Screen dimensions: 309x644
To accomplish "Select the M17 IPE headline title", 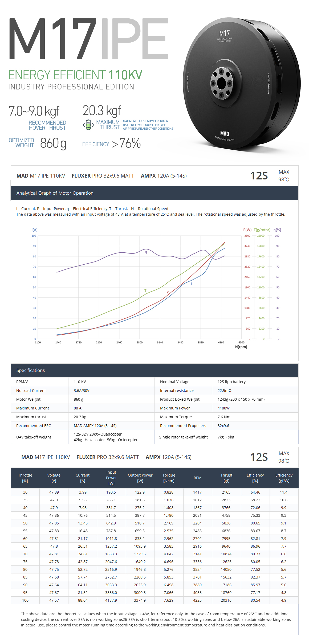I will [89, 39].
